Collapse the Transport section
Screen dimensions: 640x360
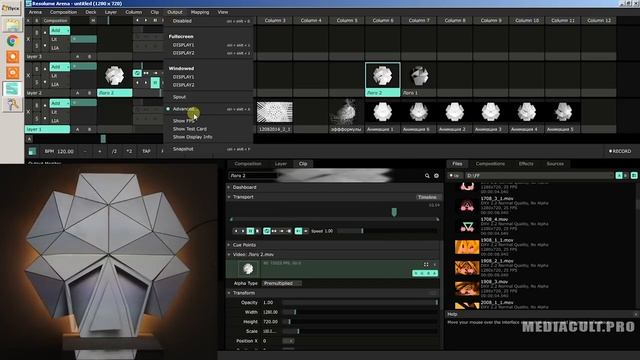[243, 197]
